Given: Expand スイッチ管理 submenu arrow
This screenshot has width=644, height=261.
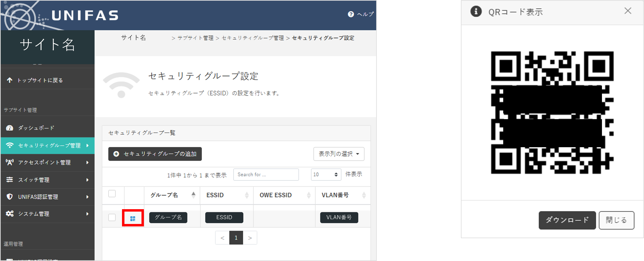Looking at the screenshot, I should [88, 180].
